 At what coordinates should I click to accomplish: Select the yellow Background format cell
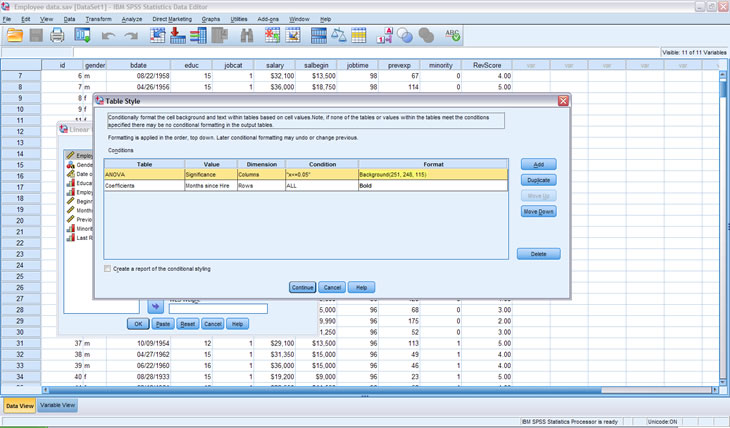click(x=432, y=174)
